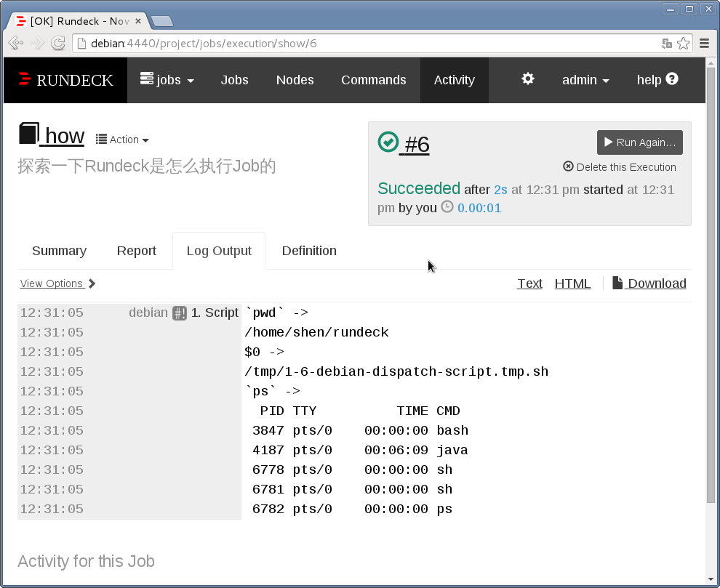720x588 pixels.
Task: Click the help question mark icon
Action: click(x=672, y=79)
